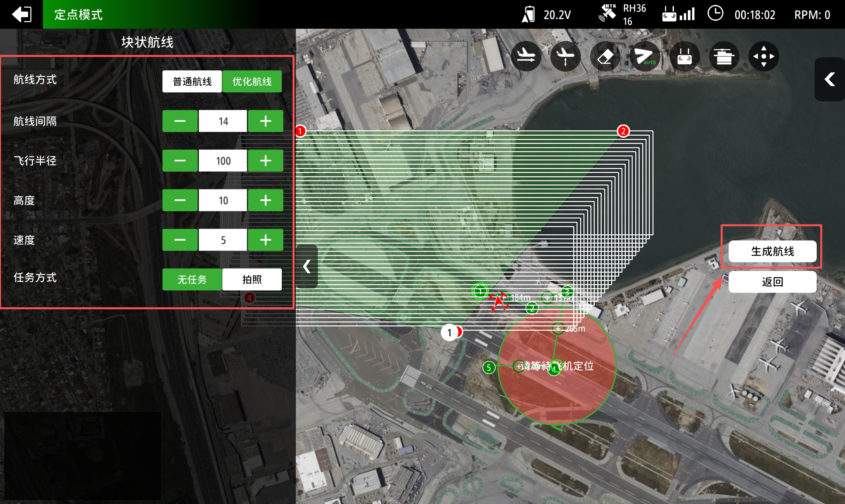Select the eraser tool icon

605,56
